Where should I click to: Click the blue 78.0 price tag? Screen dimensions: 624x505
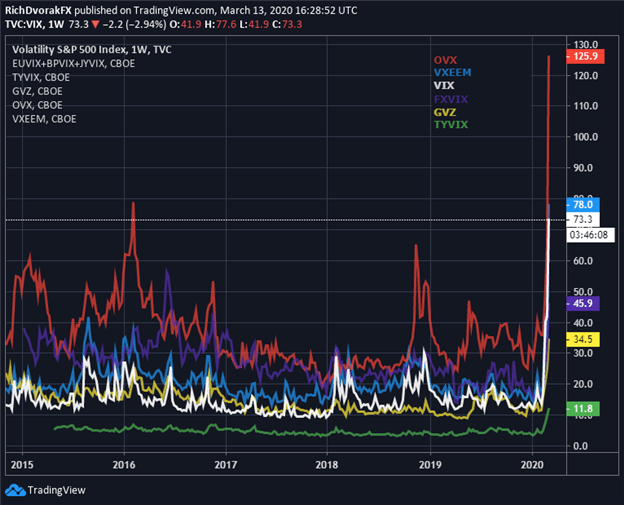(583, 205)
